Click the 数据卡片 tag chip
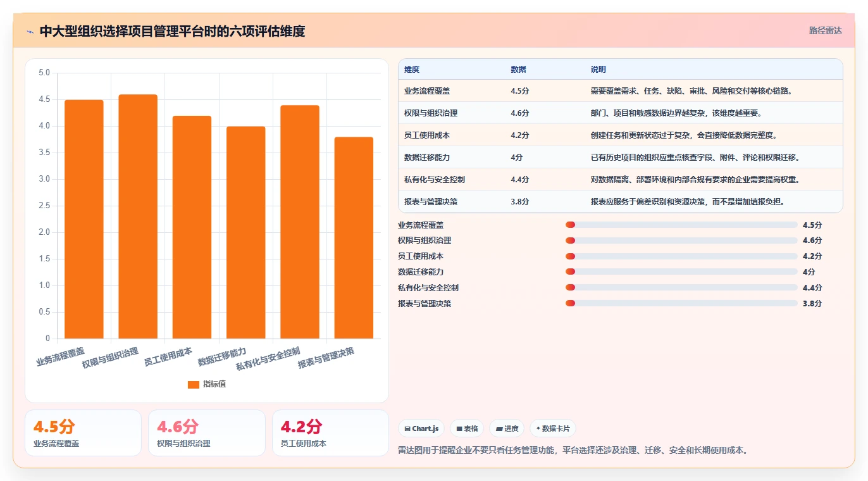This screenshot has width=868, height=481. (x=553, y=428)
